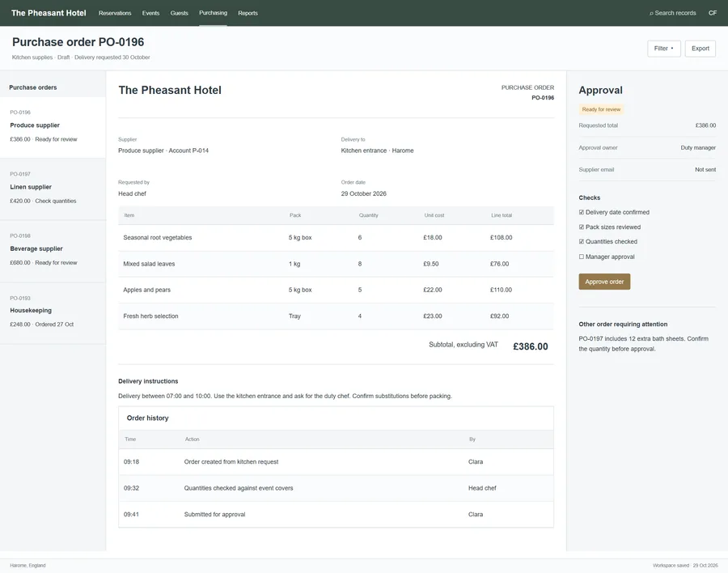Click Kitchen entrance · Harome delivery address
This screenshot has width=728, height=573.
coord(377,151)
